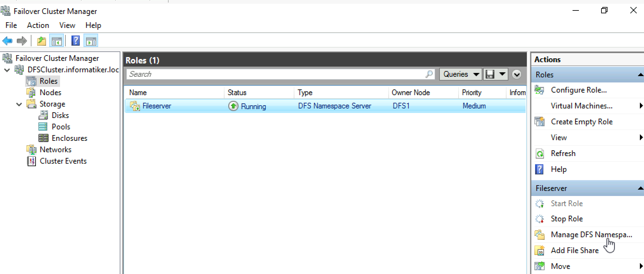644x274 pixels.
Task: Click the DFS Namespace Server type cell
Action: [334, 106]
